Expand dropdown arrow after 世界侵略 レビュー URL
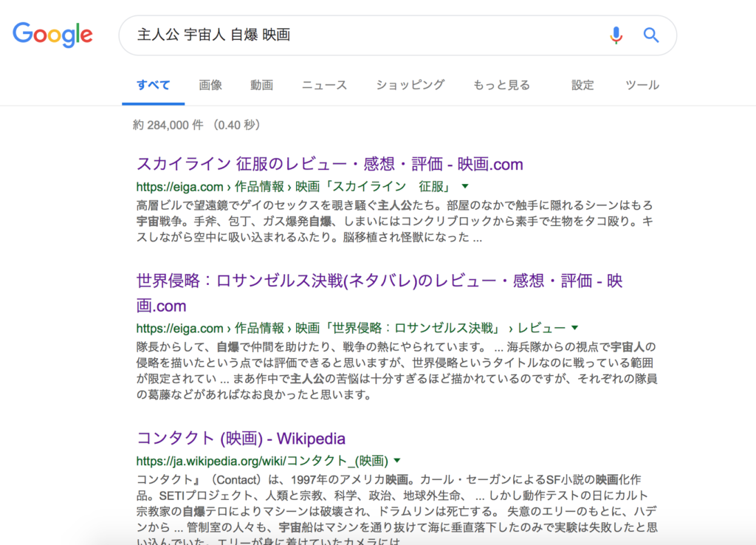 574,328
